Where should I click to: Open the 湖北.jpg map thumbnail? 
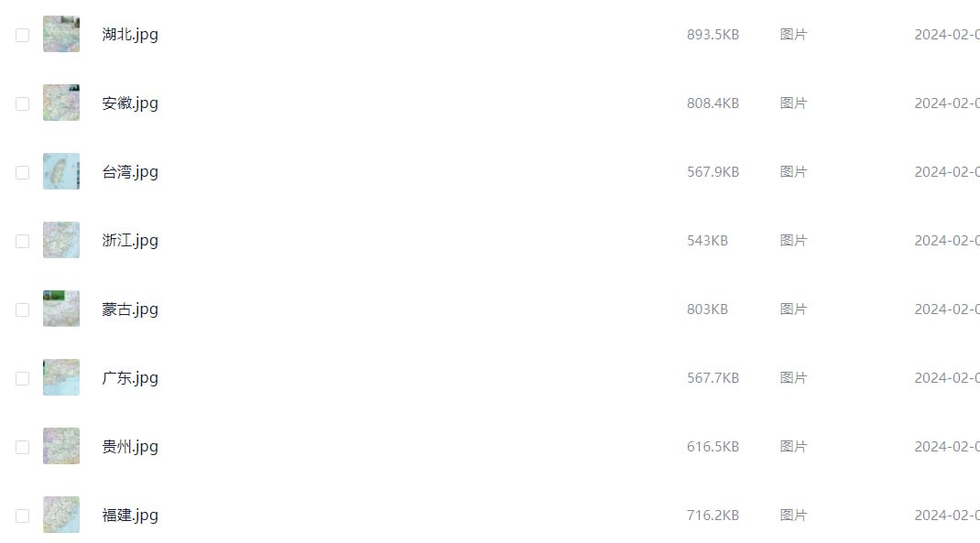point(61,34)
